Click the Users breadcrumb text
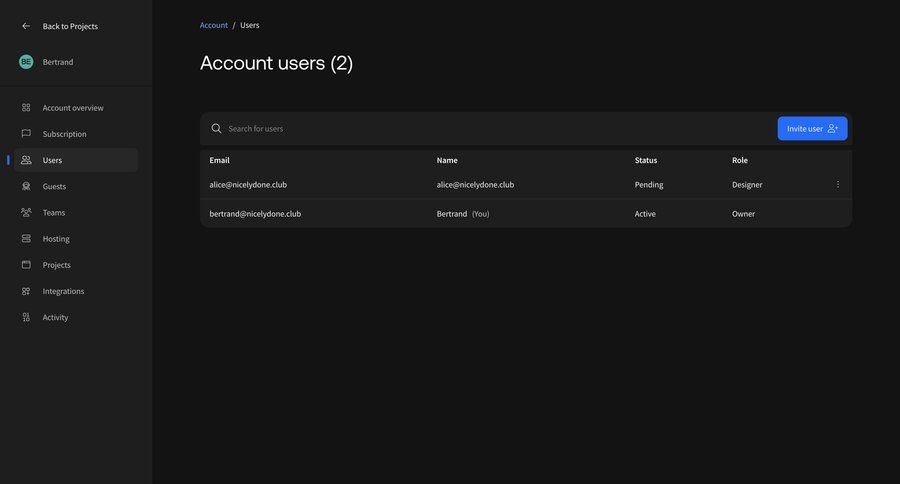Image resolution: width=900 pixels, height=484 pixels. pos(250,25)
